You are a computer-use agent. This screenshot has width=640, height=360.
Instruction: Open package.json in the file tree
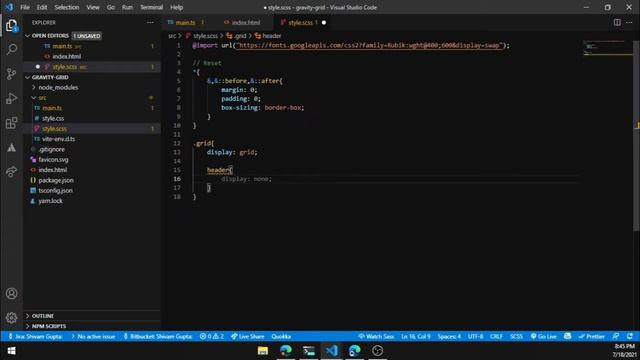(56, 180)
